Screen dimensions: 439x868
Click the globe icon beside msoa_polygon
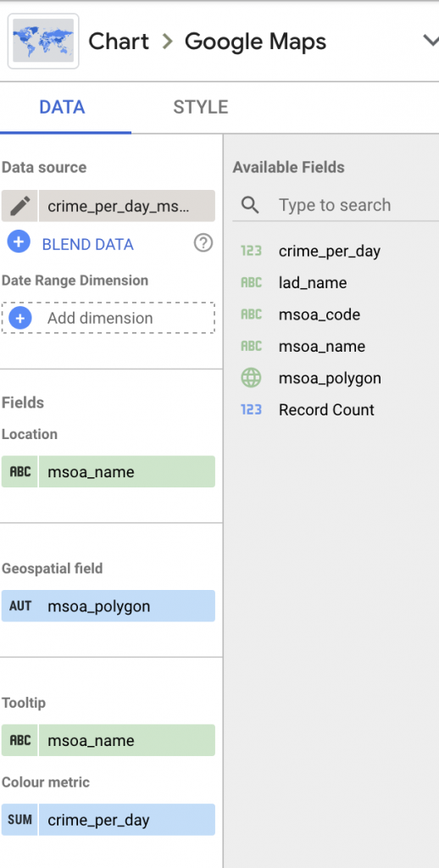(x=251, y=378)
